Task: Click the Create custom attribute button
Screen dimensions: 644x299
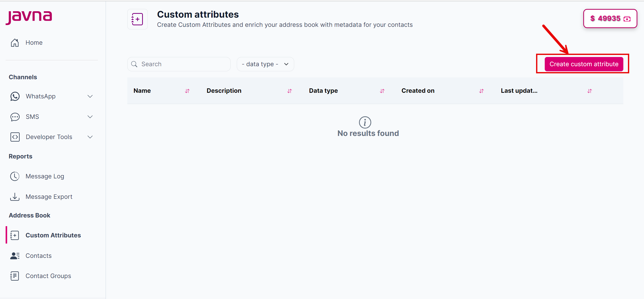Action: click(583, 64)
